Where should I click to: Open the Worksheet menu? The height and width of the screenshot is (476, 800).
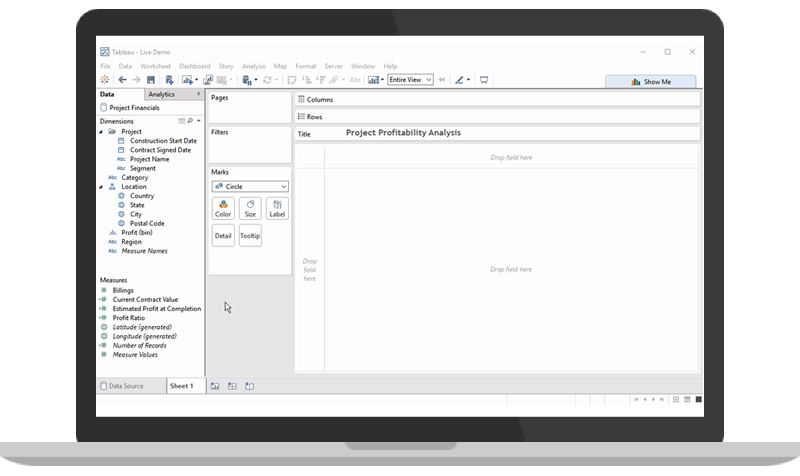tap(156, 66)
